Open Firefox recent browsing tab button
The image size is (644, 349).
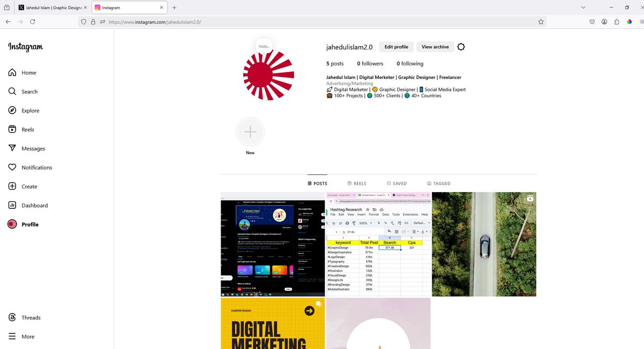coord(6,8)
